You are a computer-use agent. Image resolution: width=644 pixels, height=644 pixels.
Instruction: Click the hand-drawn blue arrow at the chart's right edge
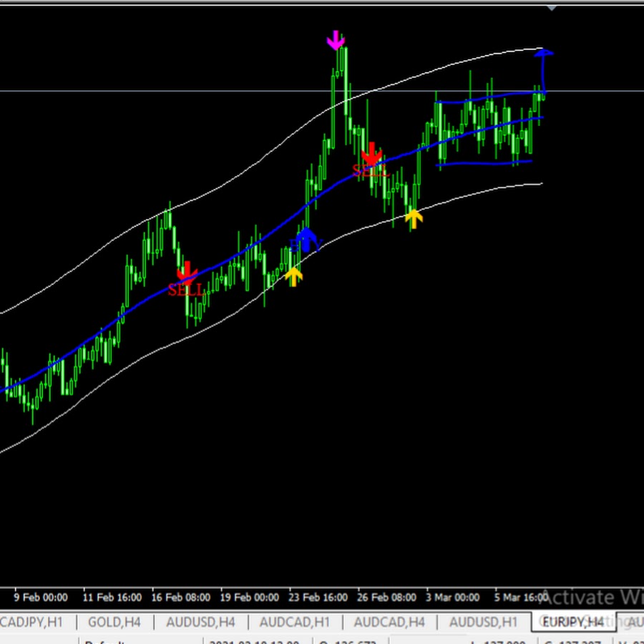[544, 64]
